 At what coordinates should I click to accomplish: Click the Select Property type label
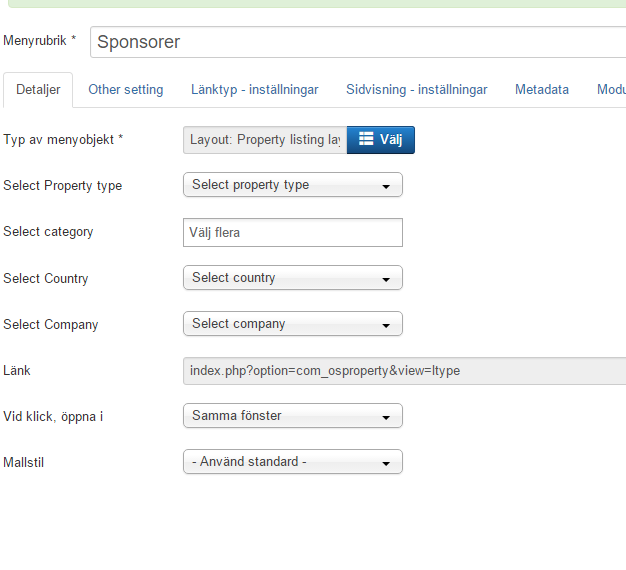(x=63, y=185)
